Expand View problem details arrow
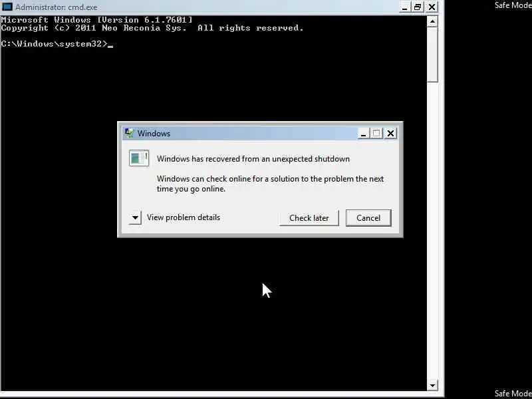This screenshot has width=532, height=399. (135, 217)
